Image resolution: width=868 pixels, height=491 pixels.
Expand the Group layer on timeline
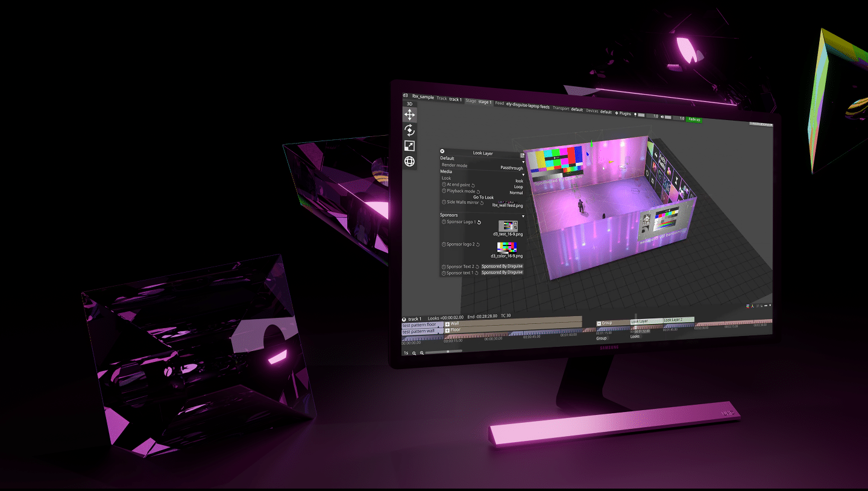tap(599, 323)
